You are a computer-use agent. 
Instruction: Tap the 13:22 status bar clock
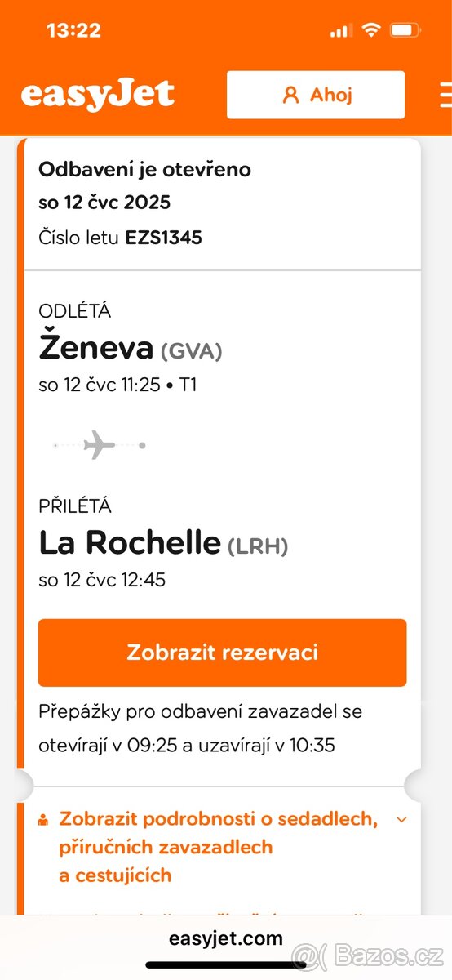point(73,31)
